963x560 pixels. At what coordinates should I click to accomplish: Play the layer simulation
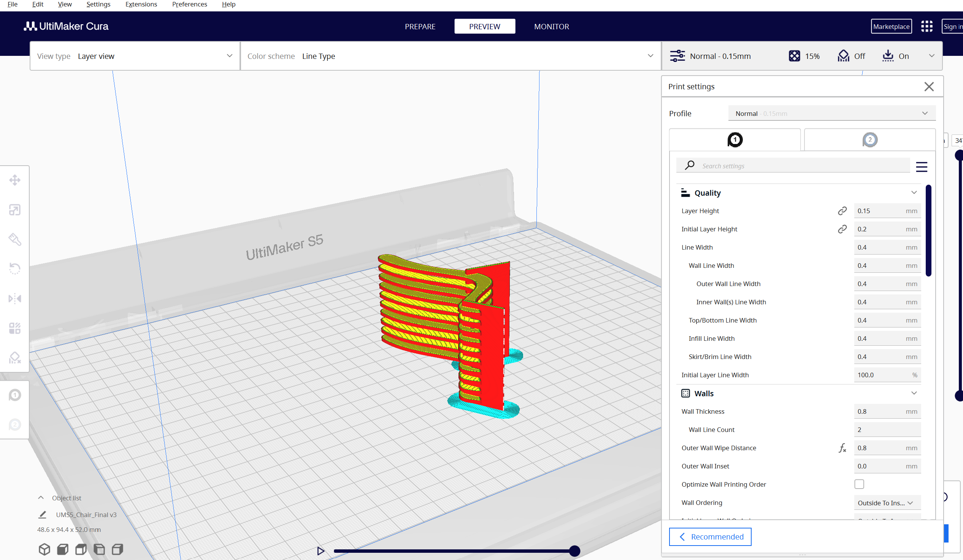coord(321,551)
